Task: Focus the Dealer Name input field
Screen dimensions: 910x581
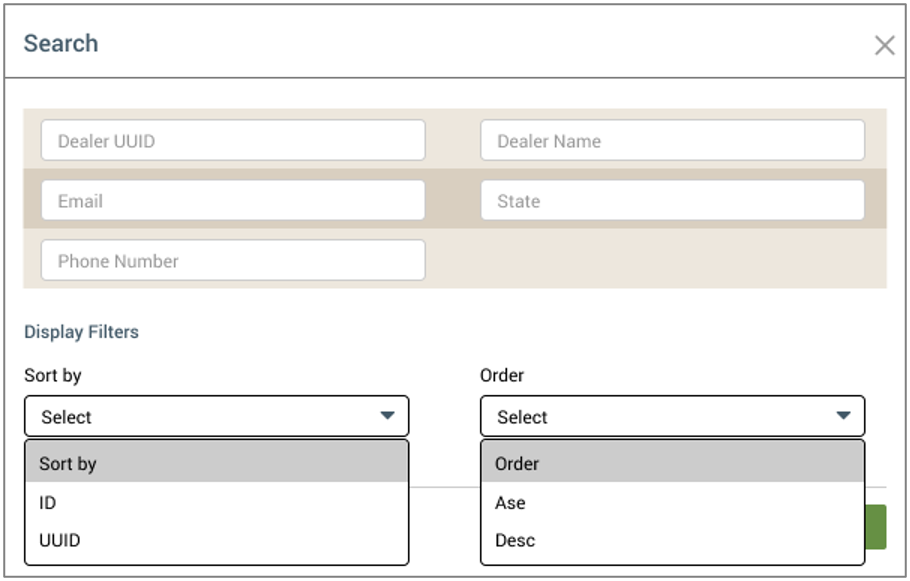Action: click(672, 140)
